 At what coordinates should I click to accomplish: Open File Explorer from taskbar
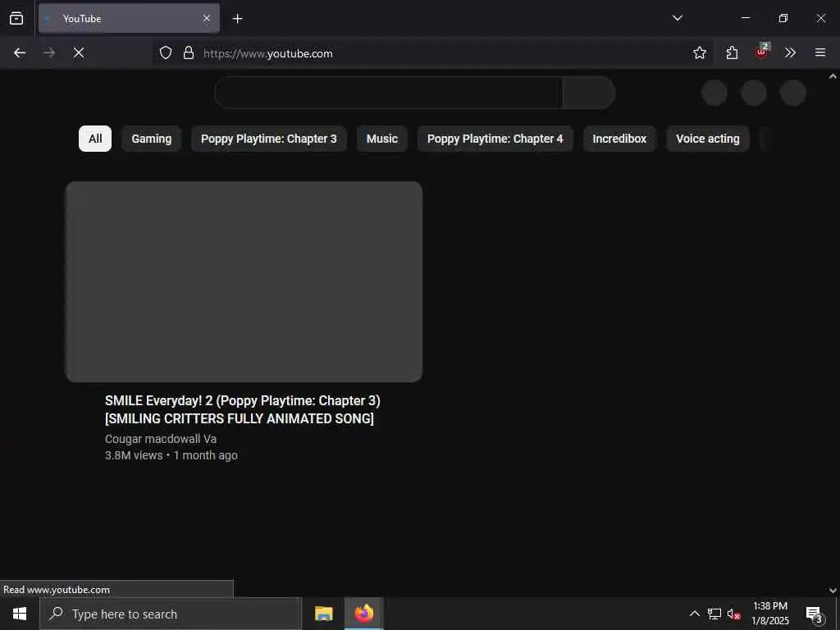pyautogui.click(x=323, y=614)
